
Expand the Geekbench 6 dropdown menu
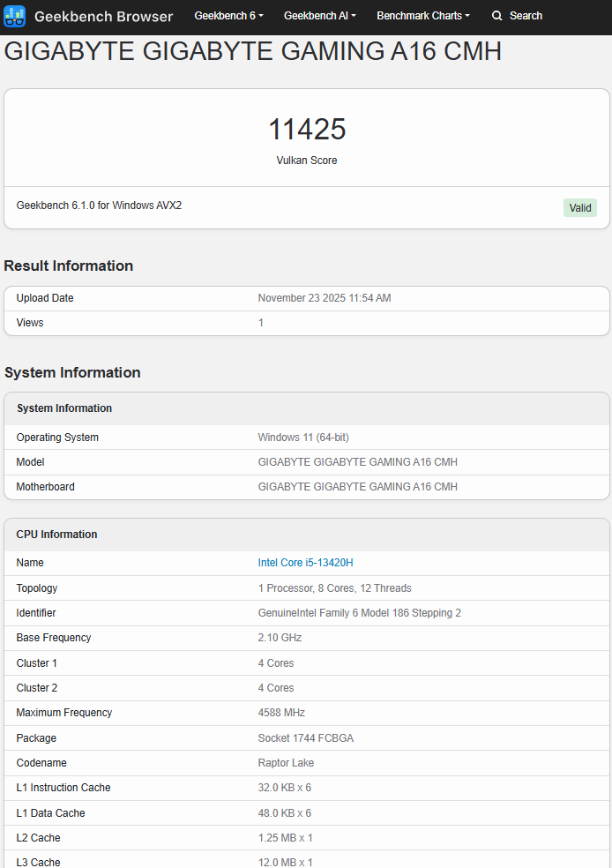tap(228, 16)
